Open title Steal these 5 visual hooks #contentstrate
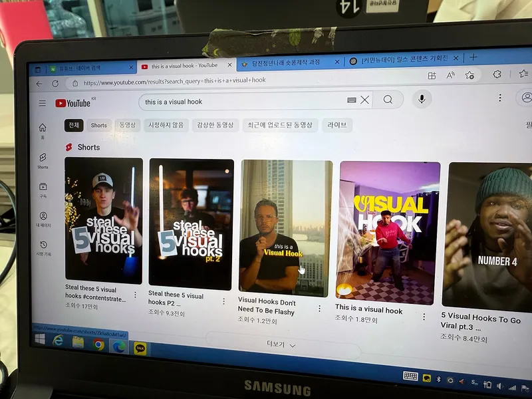The width and height of the screenshot is (532, 399). tap(95, 293)
